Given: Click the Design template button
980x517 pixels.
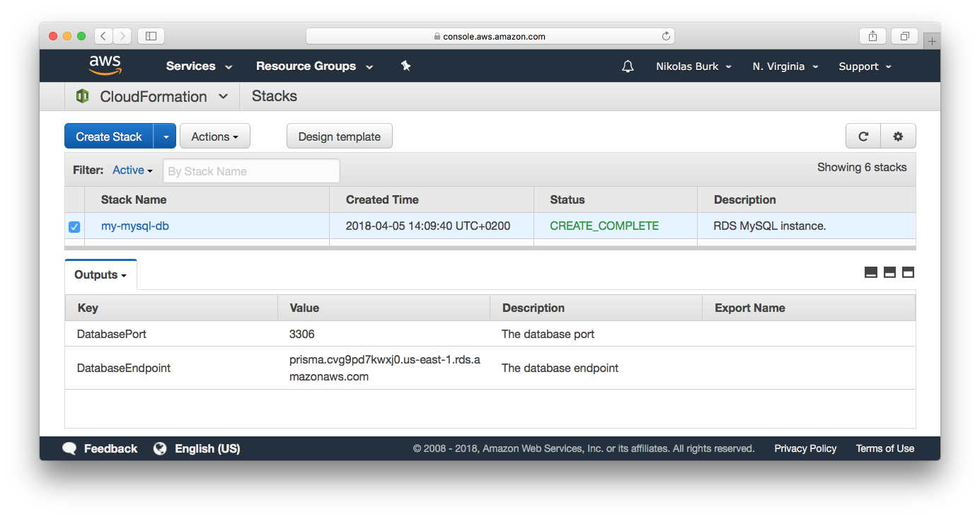Looking at the screenshot, I should click(340, 136).
